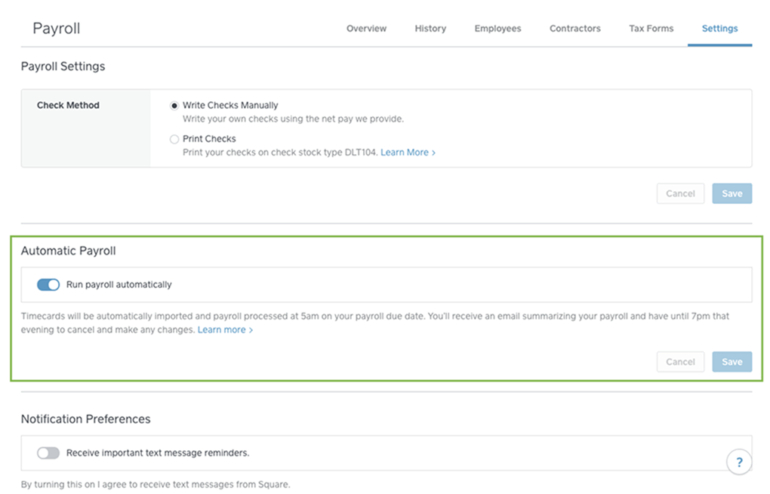This screenshot has width=770, height=494.
Task: Click the Payroll page title
Action: coord(56,28)
